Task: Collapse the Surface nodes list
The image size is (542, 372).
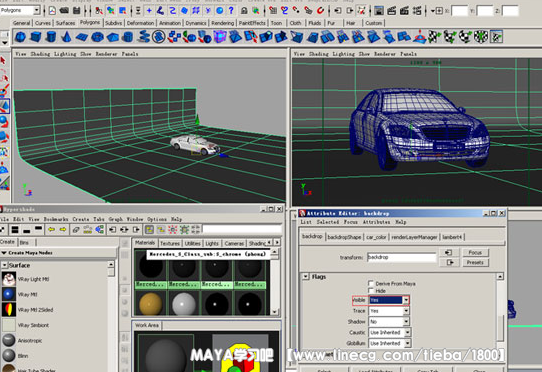Action: [x=4, y=265]
